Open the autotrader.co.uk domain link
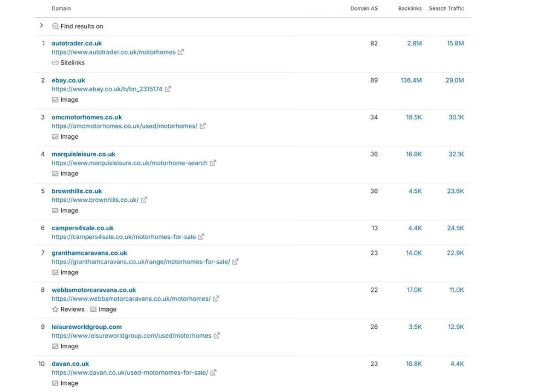This screenshot has height=392, width=560. click(77, 43)
